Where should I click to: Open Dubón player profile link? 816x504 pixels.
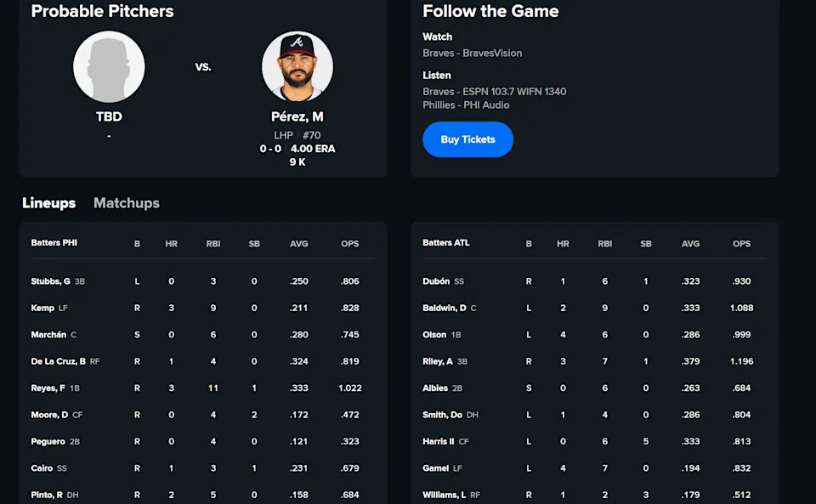pos(436,281)
